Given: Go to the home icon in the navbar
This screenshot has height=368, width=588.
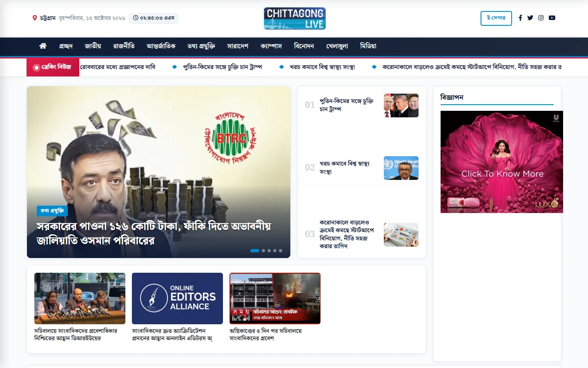Looking at the screenshot, I should coord(43,46).
